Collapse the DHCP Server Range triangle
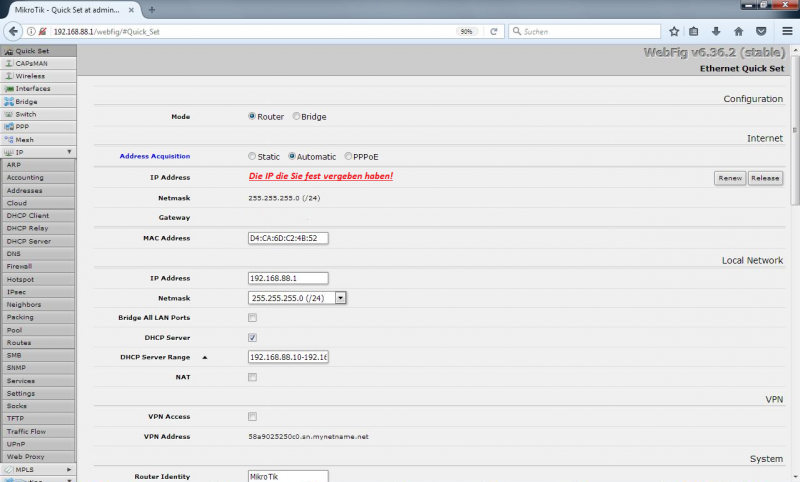 (x=205, y=357)
